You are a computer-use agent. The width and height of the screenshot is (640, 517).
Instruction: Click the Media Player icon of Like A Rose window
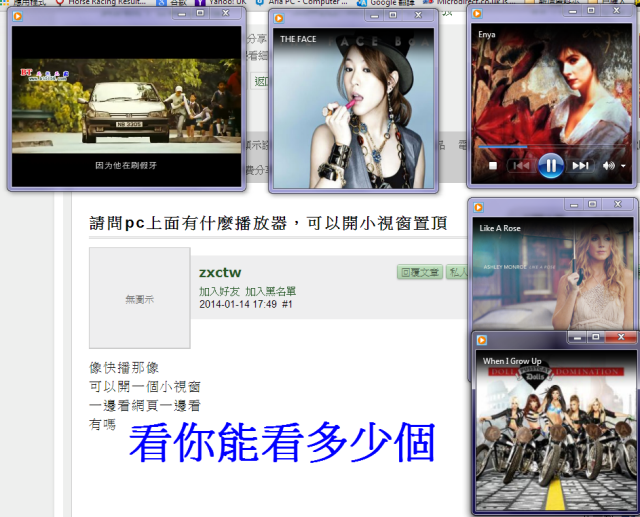pyautogui.click(x=478, y=207)
